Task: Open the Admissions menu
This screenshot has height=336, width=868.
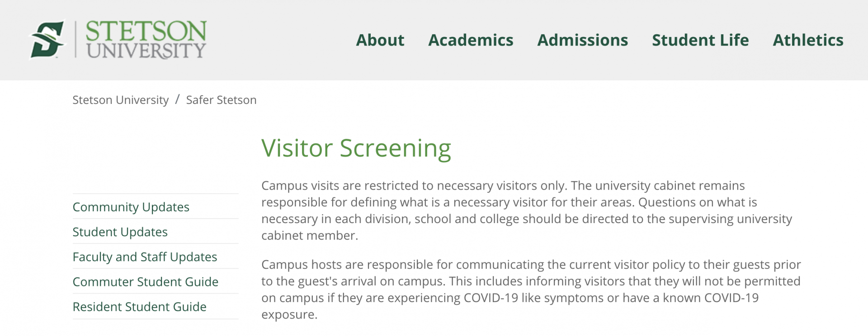Action: (x=582, y=40)
